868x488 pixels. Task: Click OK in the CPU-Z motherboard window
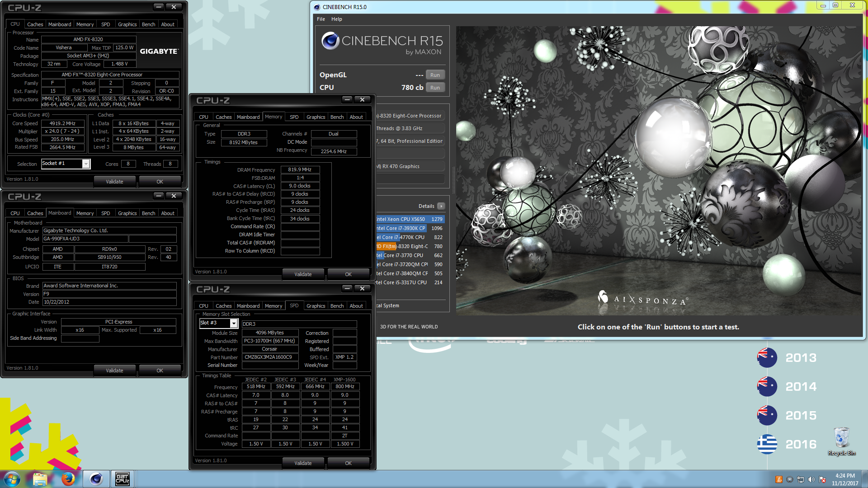[x=160, y=371]
